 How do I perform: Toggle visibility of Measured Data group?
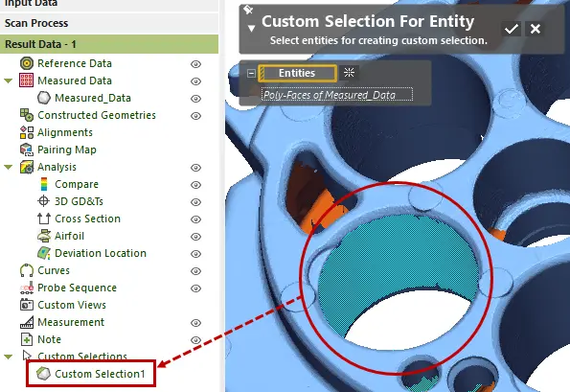tap(196, 81)
